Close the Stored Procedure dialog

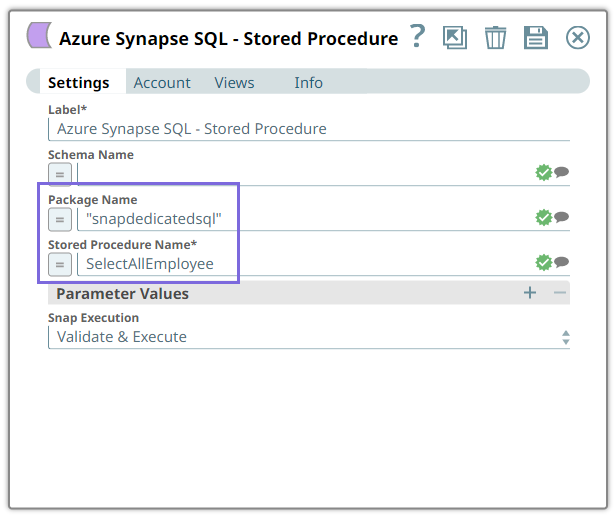(577, 38)
